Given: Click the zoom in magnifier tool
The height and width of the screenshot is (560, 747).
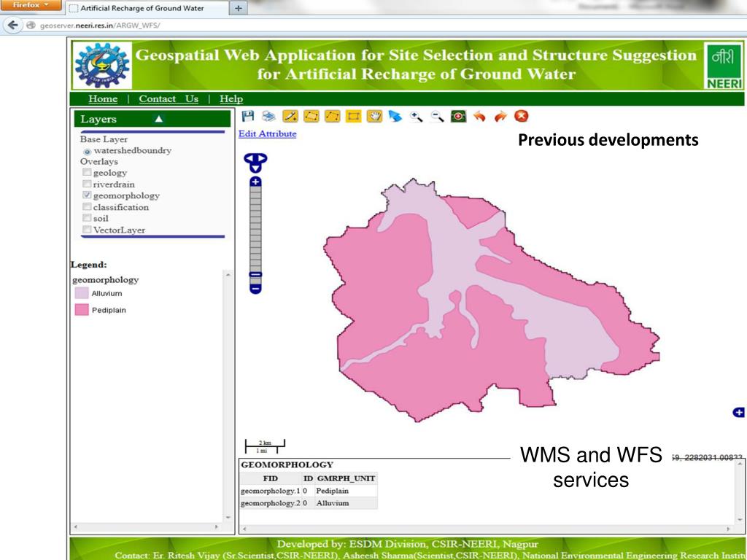Looking at the screenshot, I should pyautogui.click(x=417, y=116).
